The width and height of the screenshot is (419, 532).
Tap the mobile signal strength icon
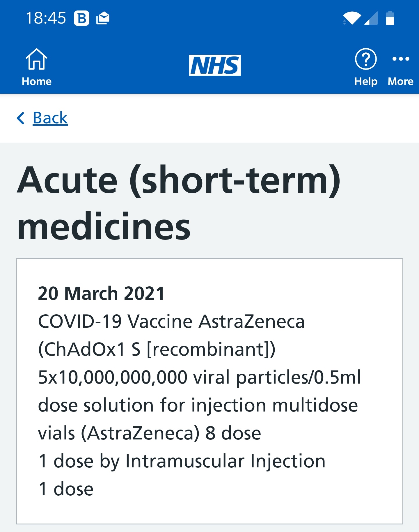pyautogui.click(x=371, y=18)
